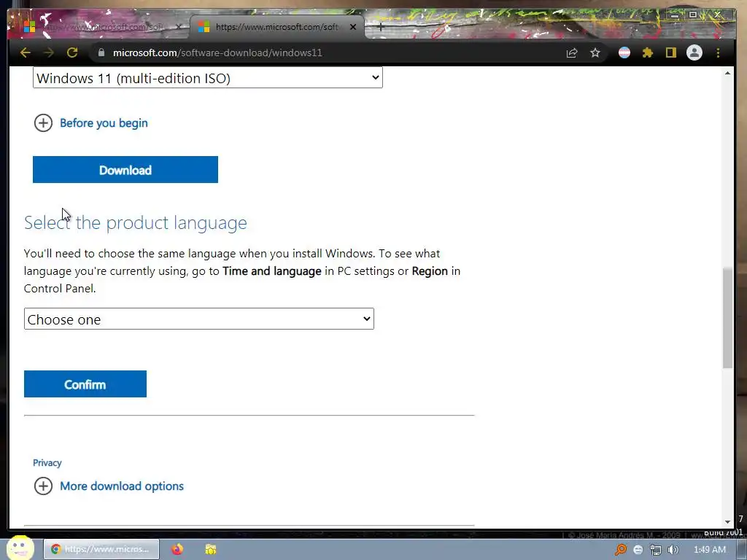
Task: Open the file manager taskbar icon
Action: [211, 549]
